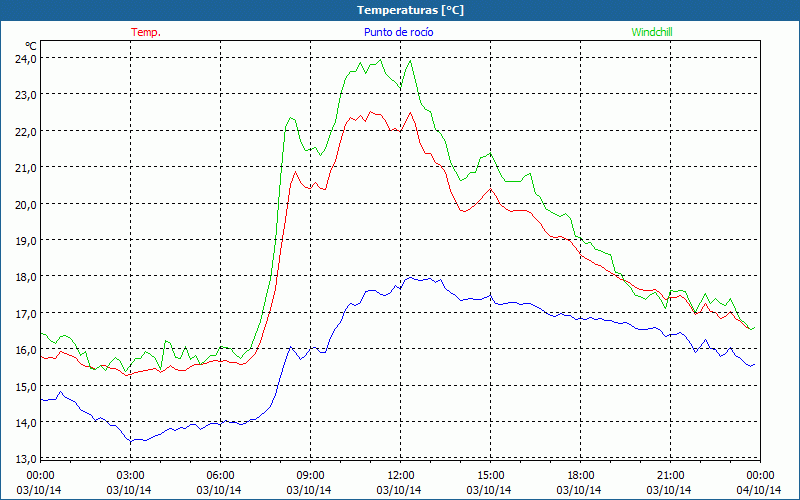This screenshot has height=500, width=800.
Task: Click the 19,0 value on the temperature axis
Action: pyautogui.click(x=26, y=240)
